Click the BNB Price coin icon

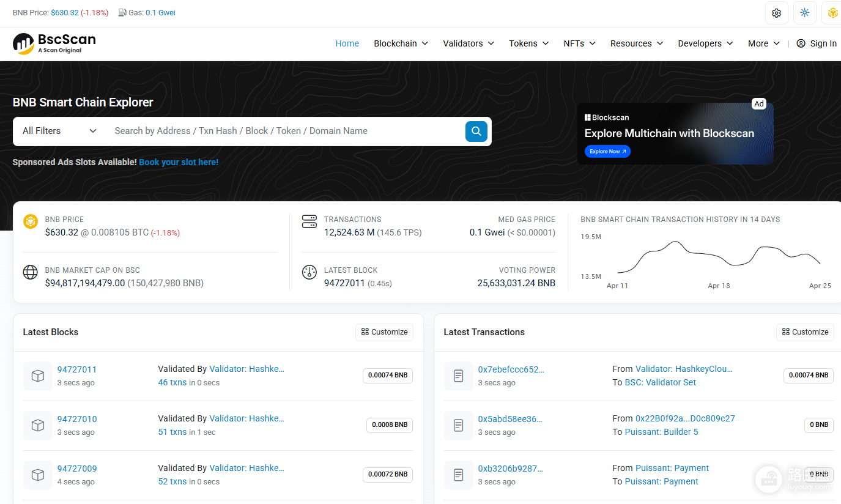(x=31, y=221)
